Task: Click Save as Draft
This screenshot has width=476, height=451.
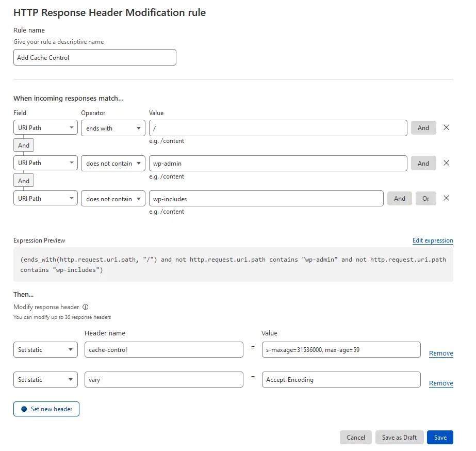Action: 399,437
